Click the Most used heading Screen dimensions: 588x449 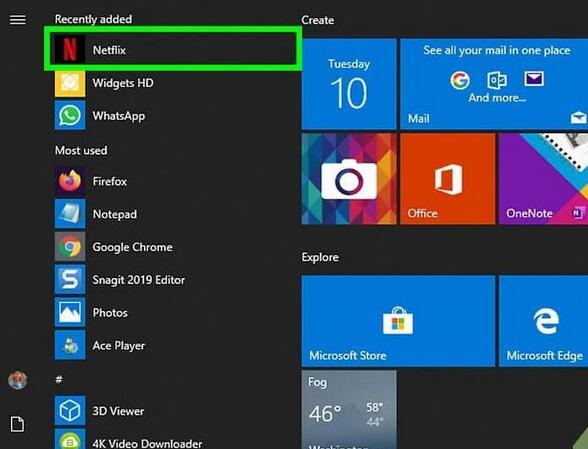pos(81,150)
